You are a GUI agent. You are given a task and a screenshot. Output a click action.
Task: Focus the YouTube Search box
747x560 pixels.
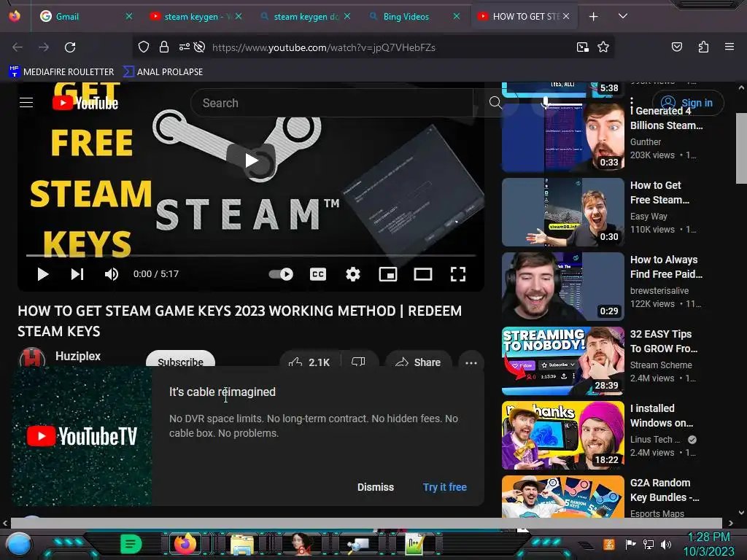tap(332, 103)
